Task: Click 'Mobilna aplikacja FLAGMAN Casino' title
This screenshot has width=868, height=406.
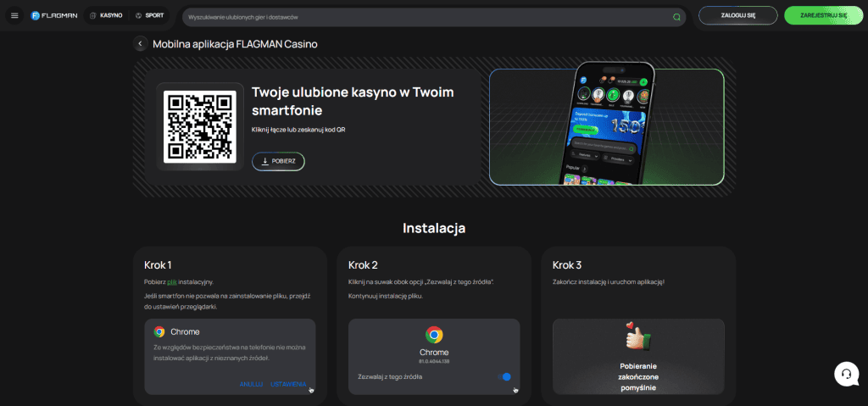Action: pyautogui.click(x=236, y=44)
